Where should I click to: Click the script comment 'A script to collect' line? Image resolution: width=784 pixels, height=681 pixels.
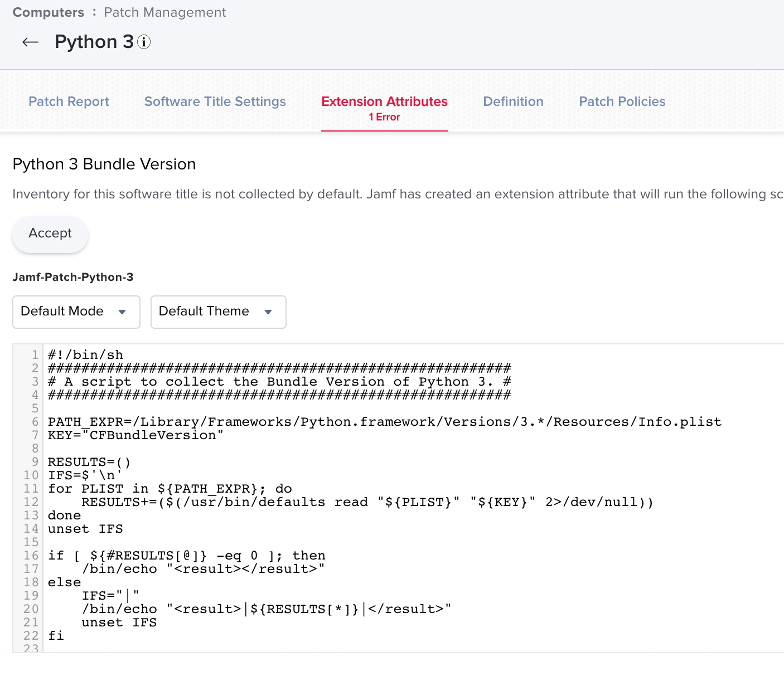pos(279,382)
